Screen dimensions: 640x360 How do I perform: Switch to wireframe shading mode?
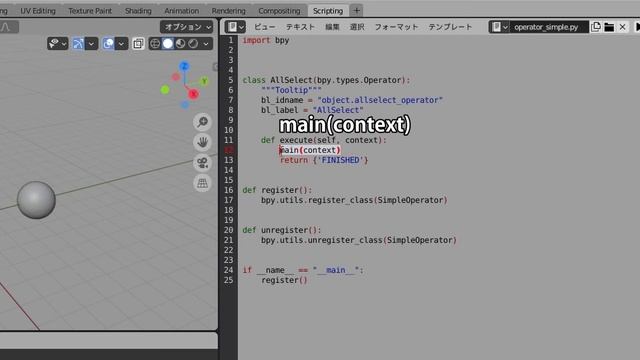coord(155,43)
